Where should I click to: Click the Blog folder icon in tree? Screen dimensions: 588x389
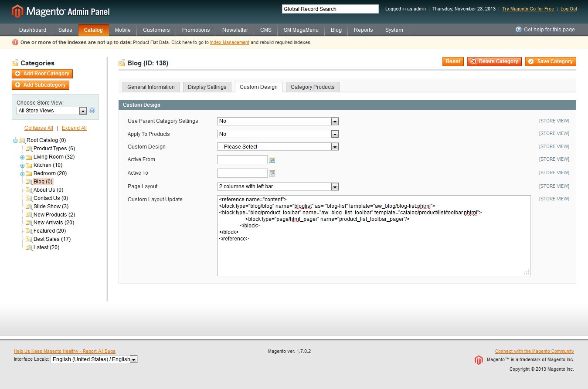tap(29, 182)
